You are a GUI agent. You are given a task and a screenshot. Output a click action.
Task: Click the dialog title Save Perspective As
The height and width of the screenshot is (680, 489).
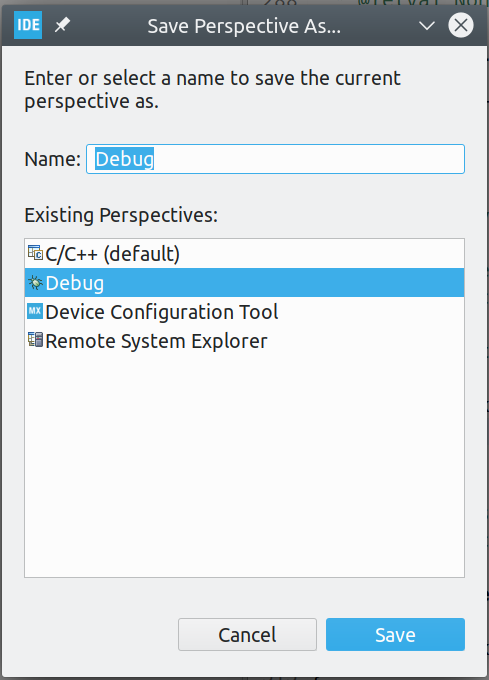[x=244, y=26]
